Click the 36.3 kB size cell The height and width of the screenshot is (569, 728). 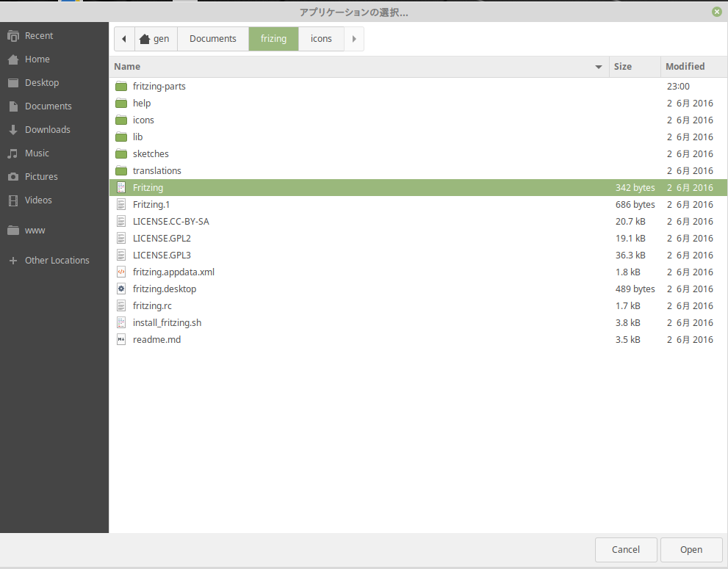(630, 255)
